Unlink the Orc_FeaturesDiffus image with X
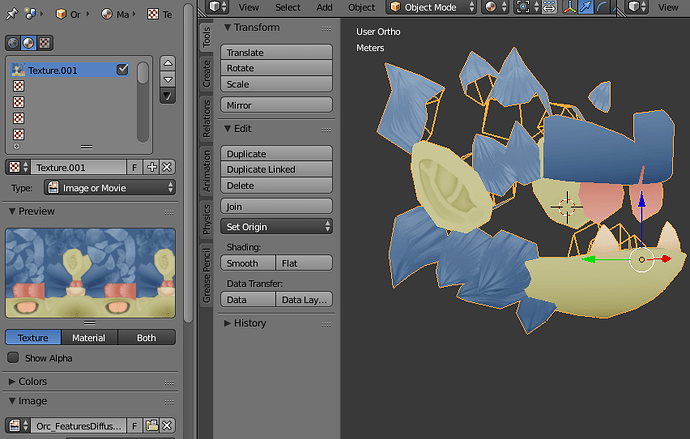 [167, 425]
